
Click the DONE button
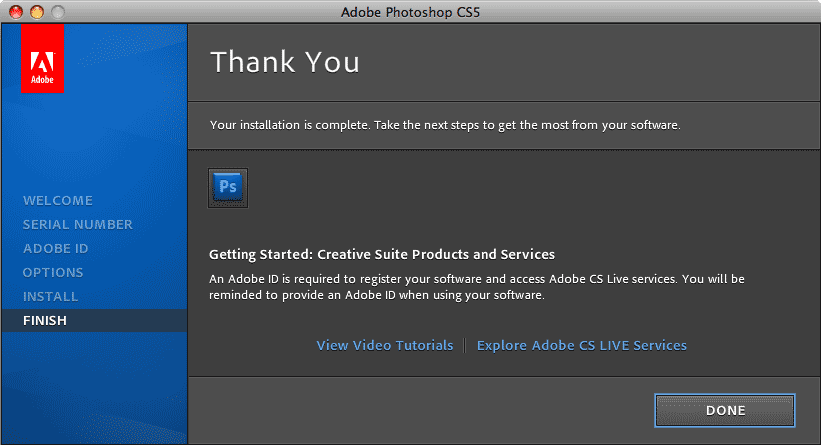coord(725,410)
